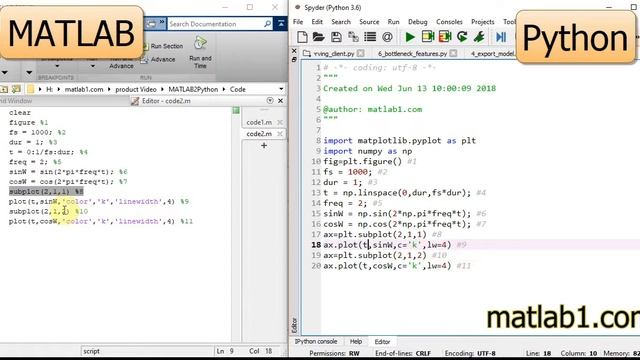Open the Spyder File menu
This screenshot has height=360, width=640.
pyautogui.click(x=298, y=22)
